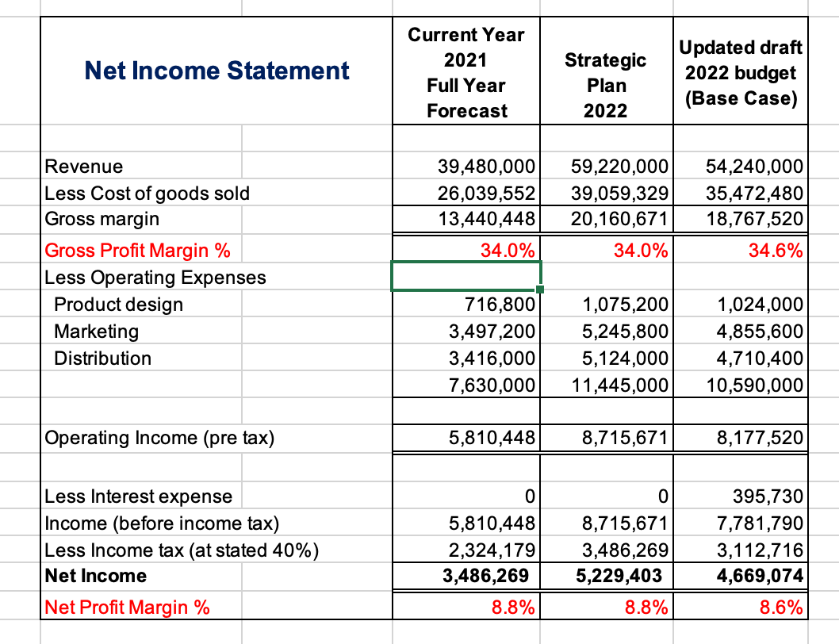Select total operating expenses 11,445,000

pyautogui.click(x=619, y=385)
